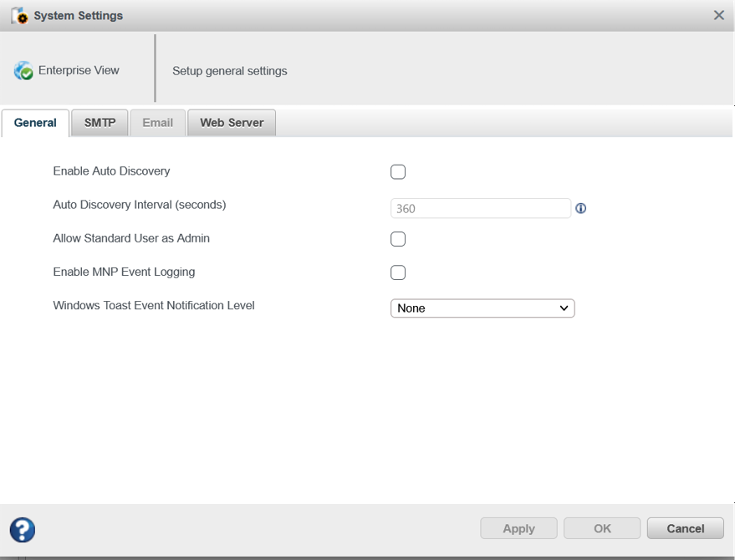Image resolution: width=735 pixels, height=560 pixels.
Task: Switch to the SMTP tab
Action: (100, 123)
